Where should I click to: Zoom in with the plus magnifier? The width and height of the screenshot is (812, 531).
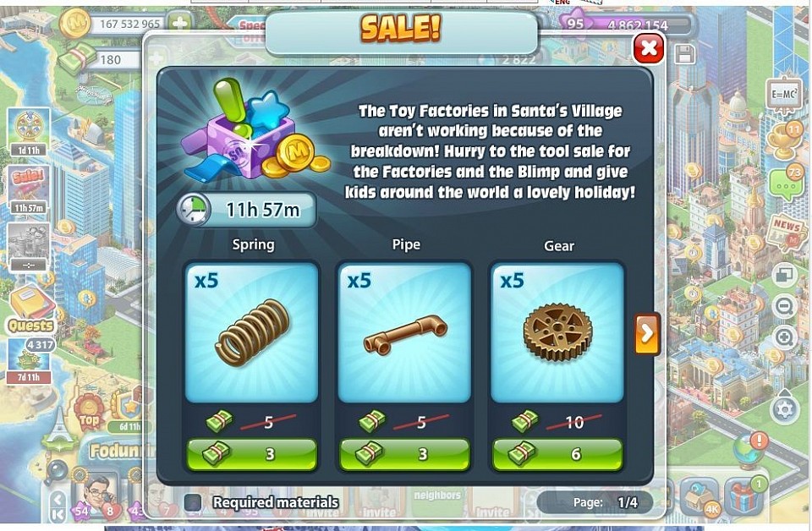pos(785,338)
